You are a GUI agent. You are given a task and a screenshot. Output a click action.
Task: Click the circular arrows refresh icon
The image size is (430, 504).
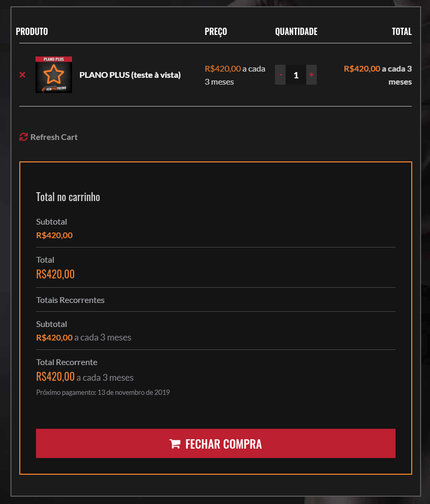(23, 137)
